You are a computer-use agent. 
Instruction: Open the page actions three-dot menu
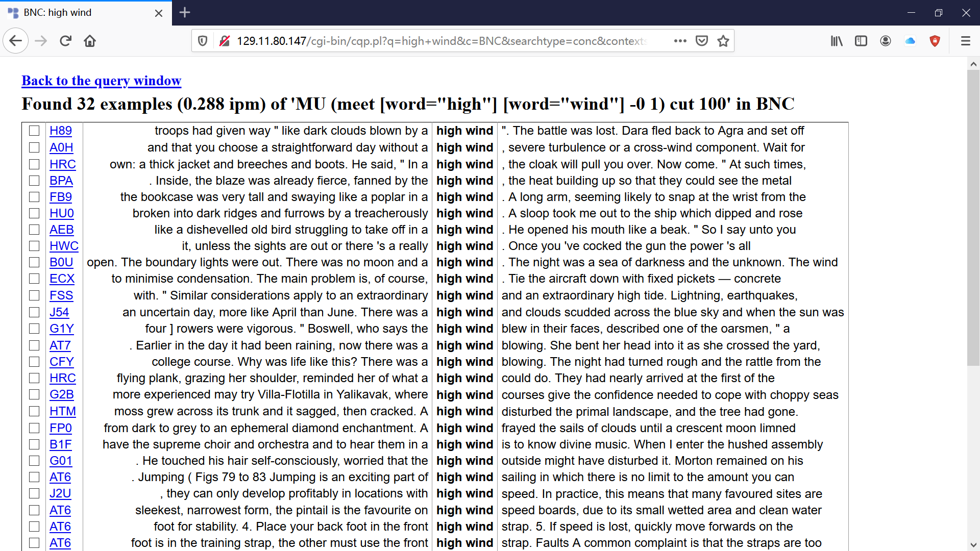(680, 41)
